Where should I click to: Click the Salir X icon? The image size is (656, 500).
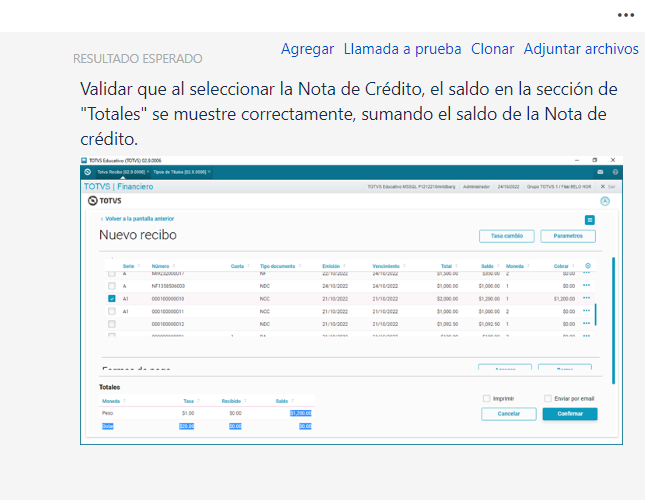click(603, 187)
